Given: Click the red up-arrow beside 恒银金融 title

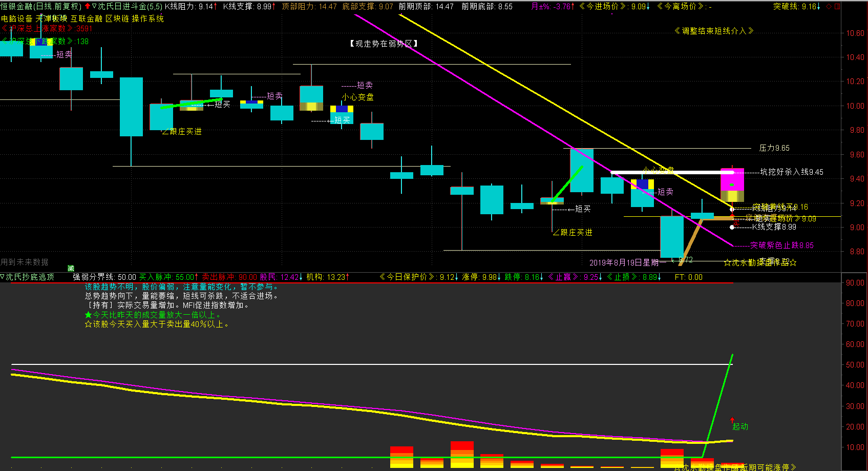Looking at the screenshot, I should tap(87, 7).
